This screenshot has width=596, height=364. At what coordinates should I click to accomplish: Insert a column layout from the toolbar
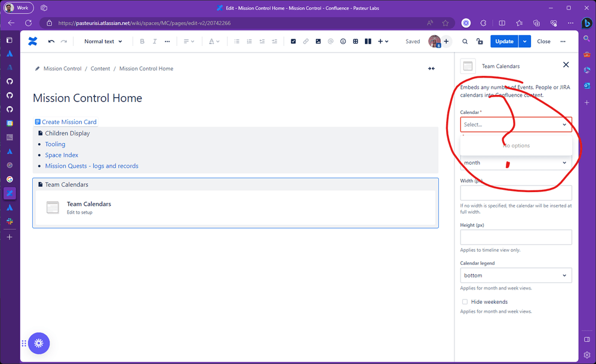[368, 41]
